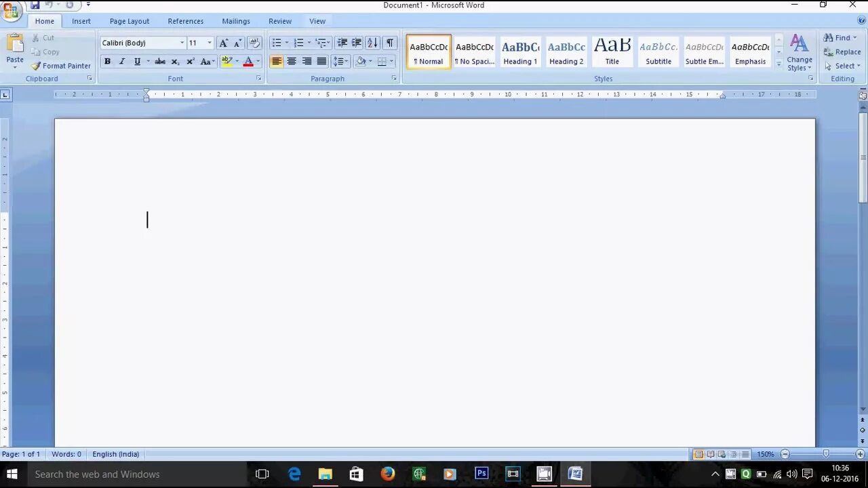Decrease paragraph indent
The width and height of the screenshot is (868, 488).
[x=342, y=43]
